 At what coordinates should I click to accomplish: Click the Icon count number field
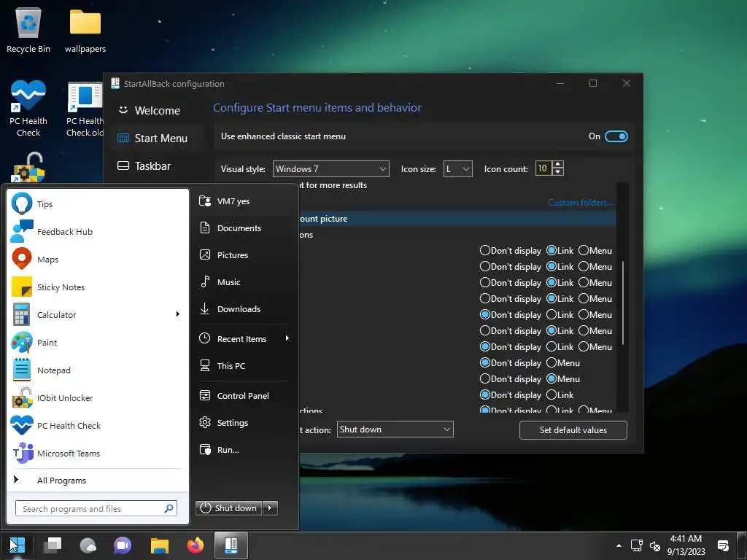coord(544,168)
